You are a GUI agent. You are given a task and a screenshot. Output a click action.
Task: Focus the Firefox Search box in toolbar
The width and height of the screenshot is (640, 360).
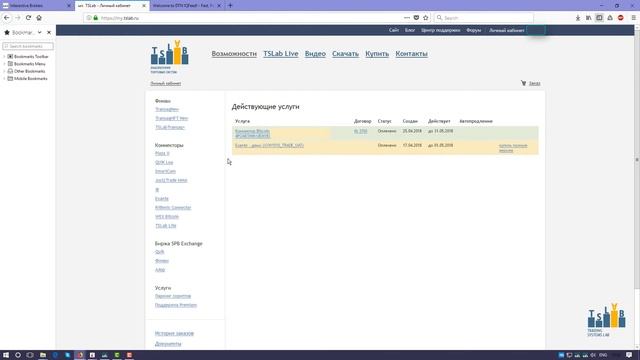tap(484, 18)
